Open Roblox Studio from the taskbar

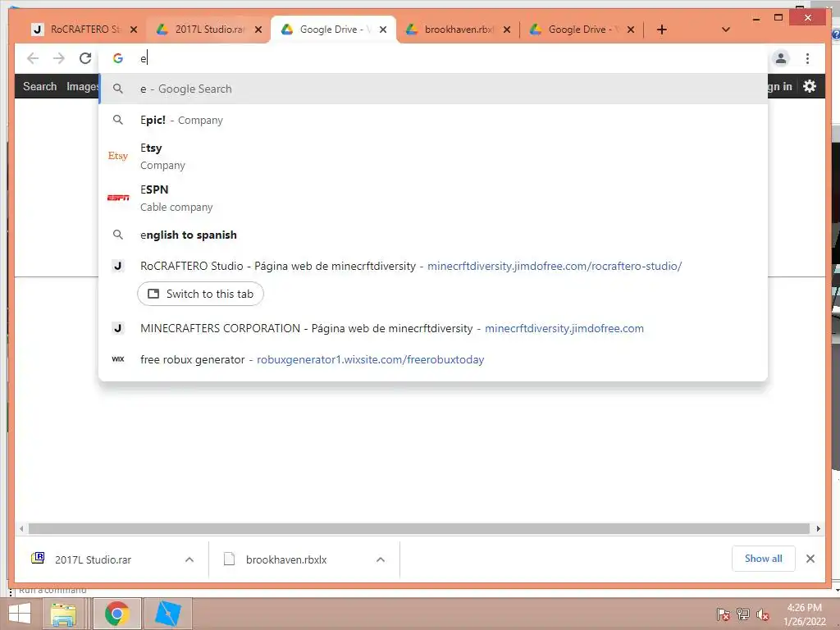point(167,614)
